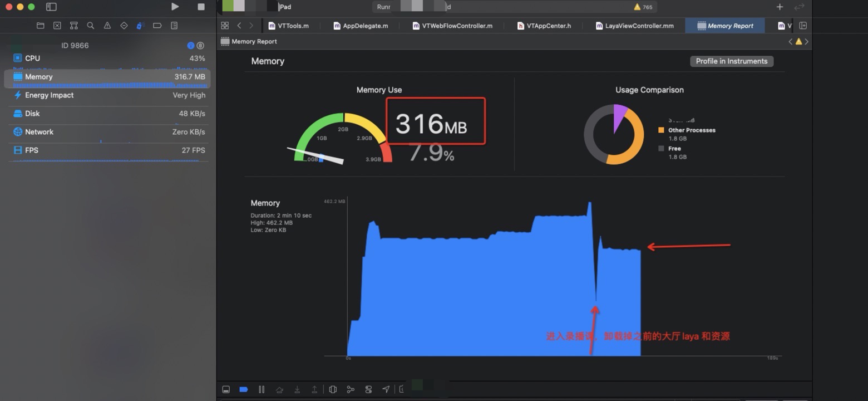The width and height of the screenshot is (868, 401).
Task: Open the Issue navigator warning icon
Action: [107, 26]
